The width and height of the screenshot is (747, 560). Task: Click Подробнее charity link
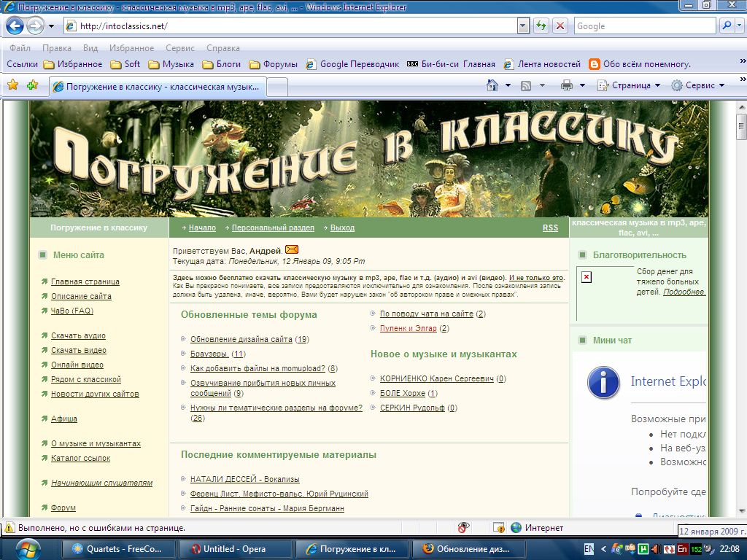pyautogui.click(x=684, y=292)
